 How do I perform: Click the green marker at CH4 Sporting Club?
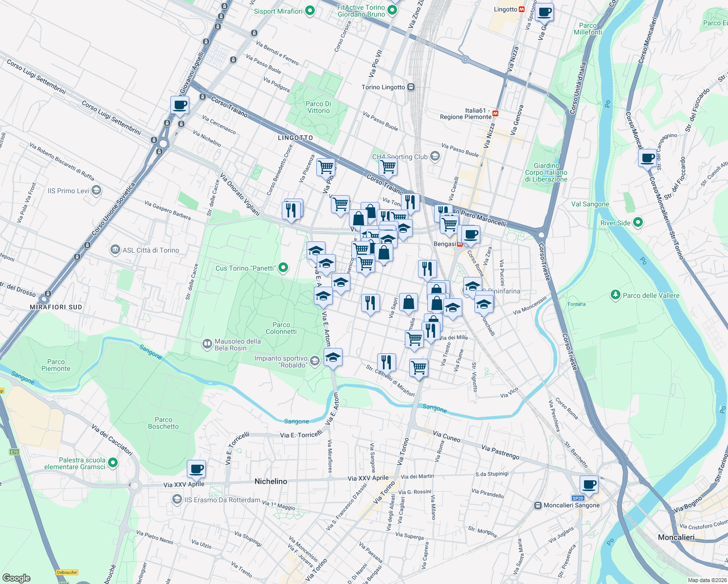[x=435, y=157]
